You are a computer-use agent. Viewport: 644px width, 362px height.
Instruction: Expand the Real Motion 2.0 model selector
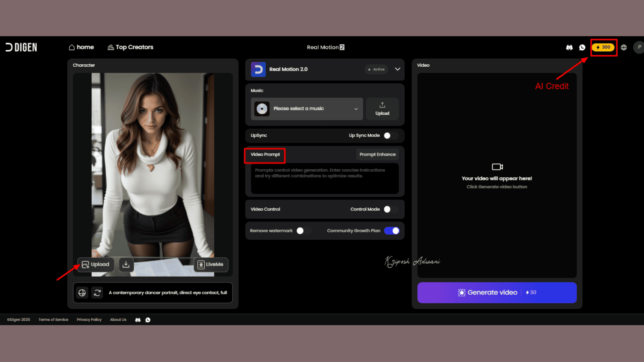pyautogui.click(x=397, y=69)
